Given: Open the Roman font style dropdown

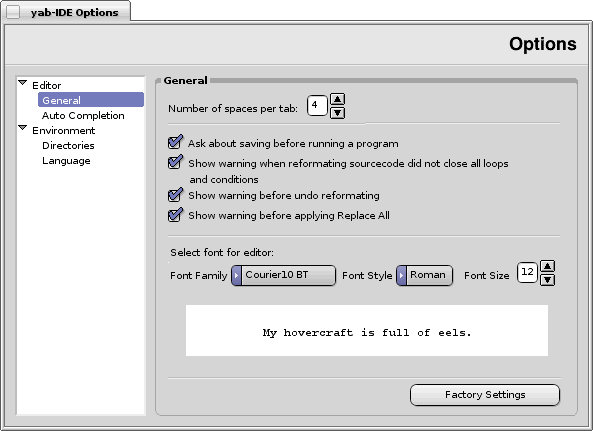Looking at the screenshot, I should click(x=424, y=275).
